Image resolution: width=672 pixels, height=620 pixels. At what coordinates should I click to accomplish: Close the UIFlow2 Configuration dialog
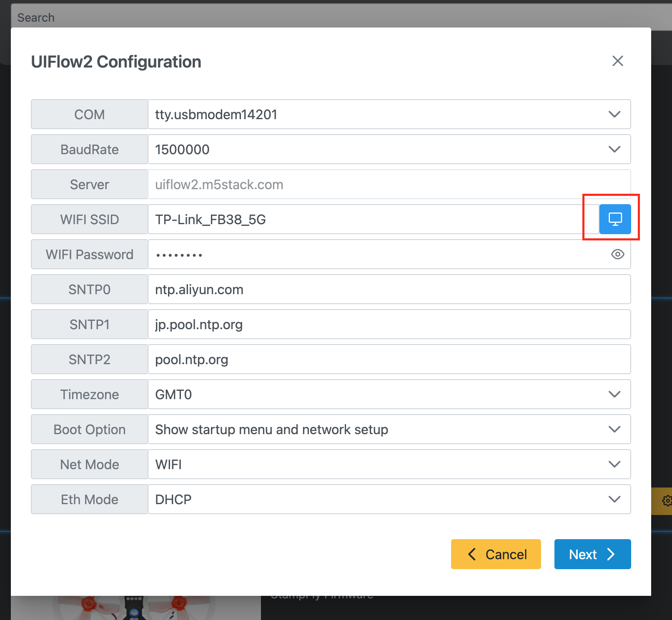click(x=617, y=61)
